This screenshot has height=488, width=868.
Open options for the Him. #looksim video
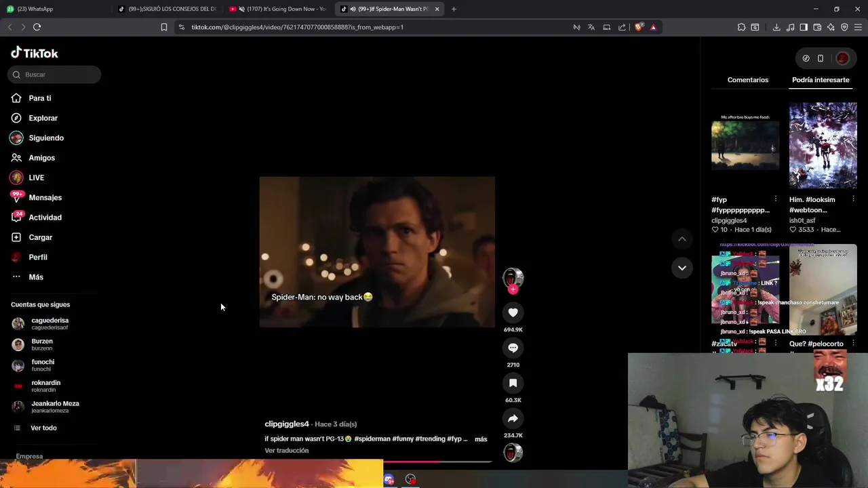(853, 199)
